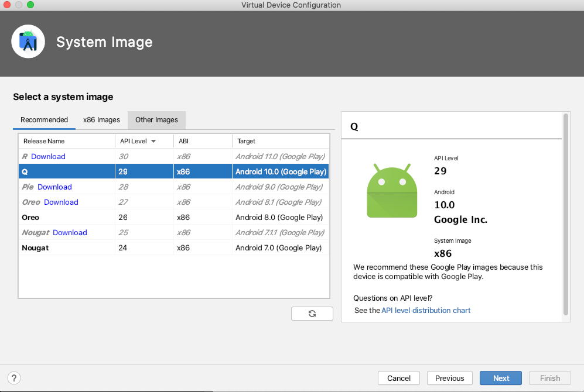Select the Nougat Android 7.0 row
The height and width of the screenshot is (392, 584).
173,247
